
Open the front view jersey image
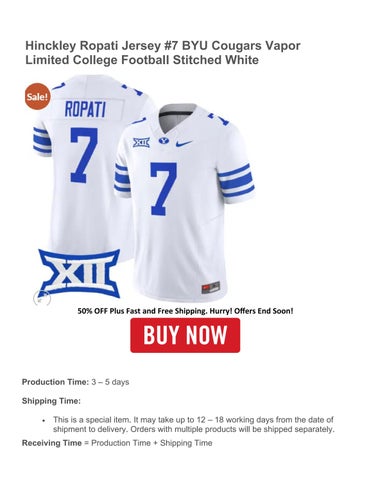[184, 203]
